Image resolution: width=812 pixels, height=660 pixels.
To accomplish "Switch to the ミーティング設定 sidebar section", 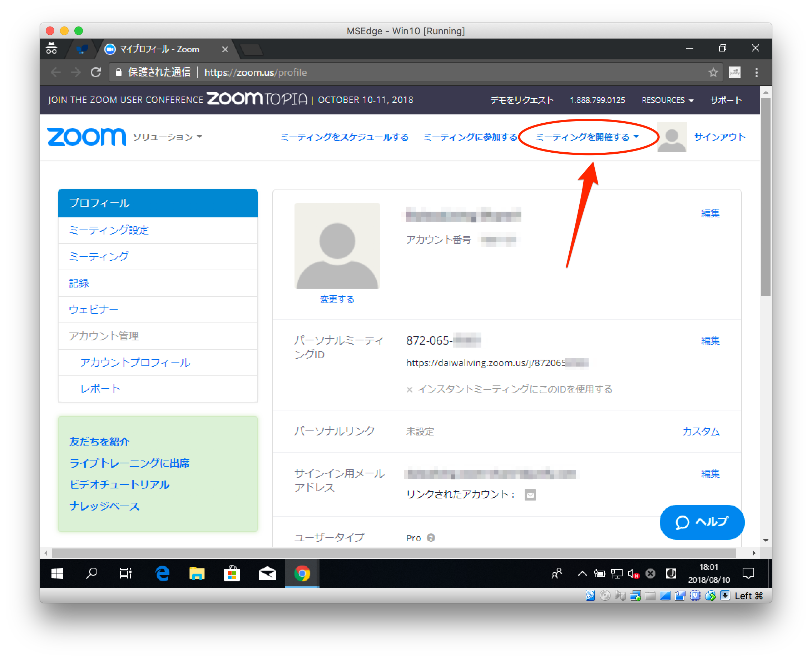I will 109,230.
